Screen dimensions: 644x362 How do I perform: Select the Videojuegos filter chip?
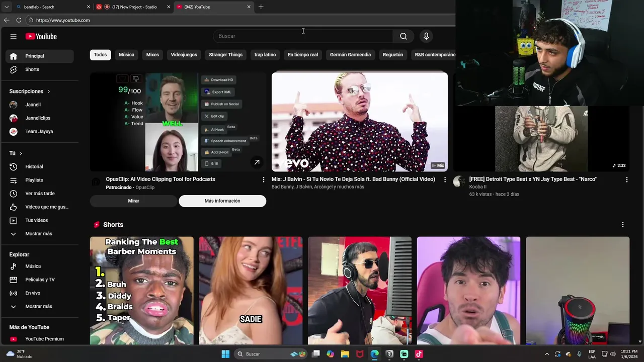coord(184,55)
